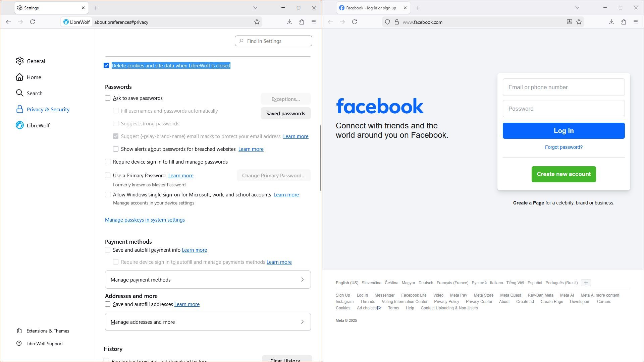Click the install-app icon in Facebook address bar
Image resolution: width=644 pixels, height=362 pixels.
pyautogui.click(x=570, y=22)
